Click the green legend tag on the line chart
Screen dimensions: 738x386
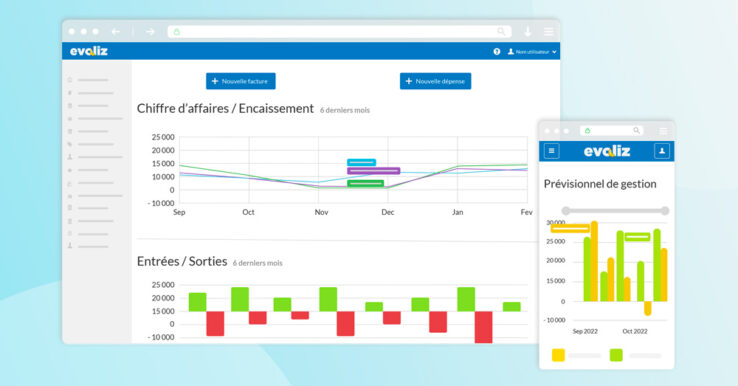pyautogui.click(x=366, y=184)
